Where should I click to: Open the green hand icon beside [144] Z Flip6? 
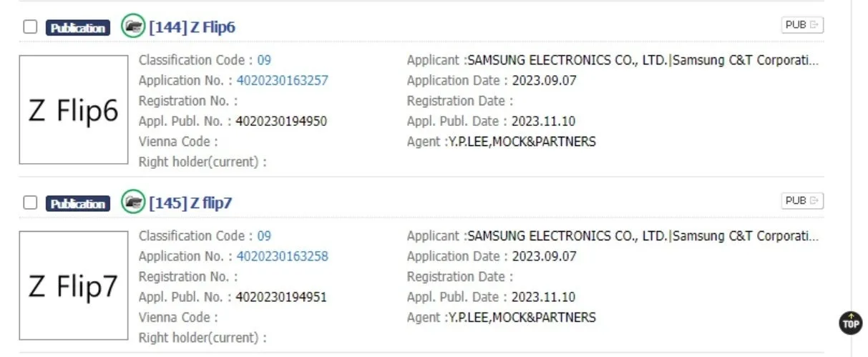tap(133, 26)
